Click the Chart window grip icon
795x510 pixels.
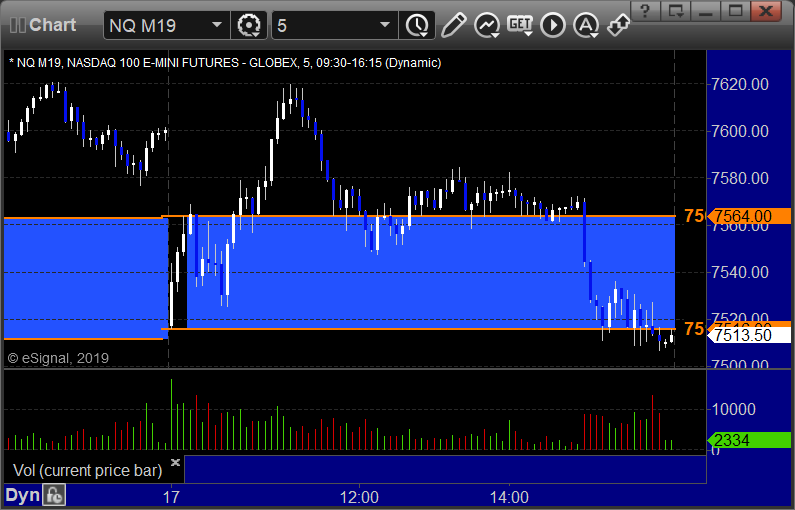pyautogui.click(x=18, y=25)
